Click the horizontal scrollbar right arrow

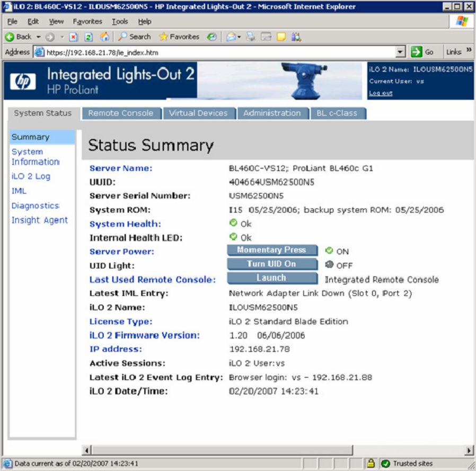coord(469,450)
